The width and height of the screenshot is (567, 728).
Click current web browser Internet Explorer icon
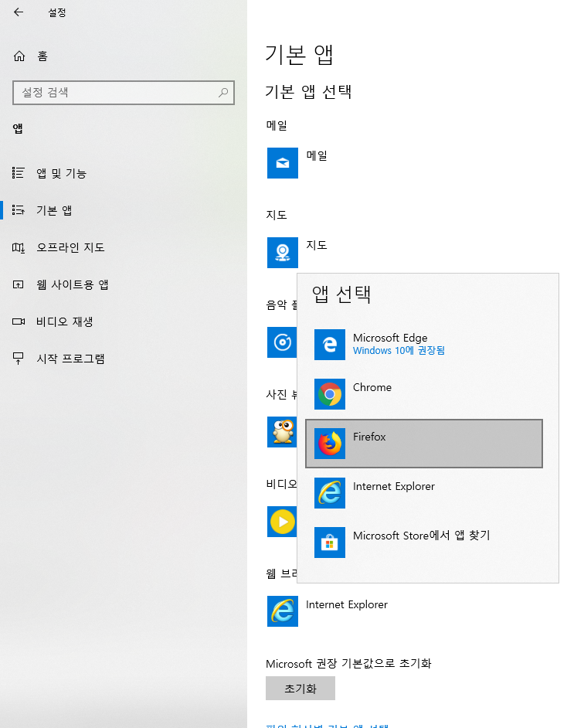(x=283, y=611)
